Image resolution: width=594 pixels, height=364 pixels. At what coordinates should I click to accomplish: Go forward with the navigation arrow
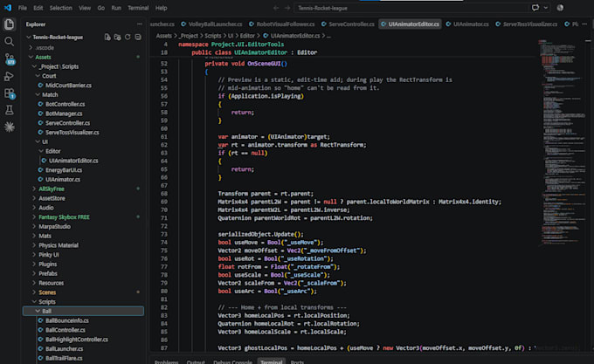[x=287, y=8]
